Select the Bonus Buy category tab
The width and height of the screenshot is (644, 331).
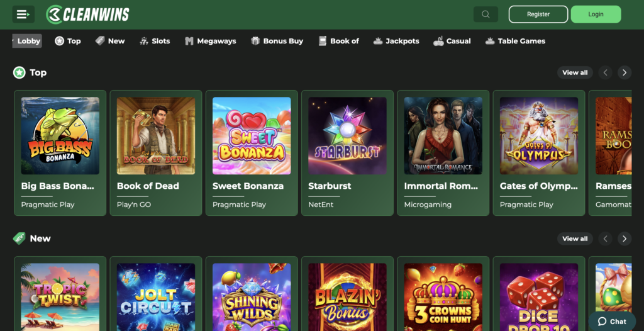(x=277, y=41)
